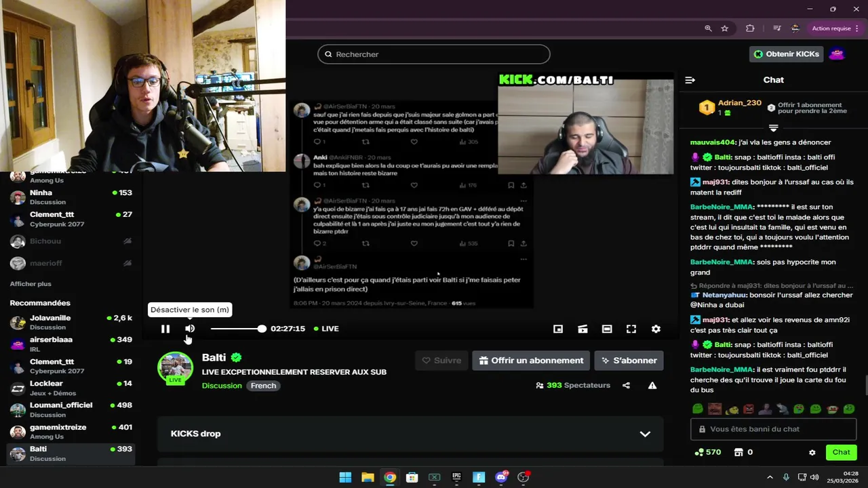The image size is (868, 488).
Task: Switch player to fullscreen
Action: coord(631,329)
